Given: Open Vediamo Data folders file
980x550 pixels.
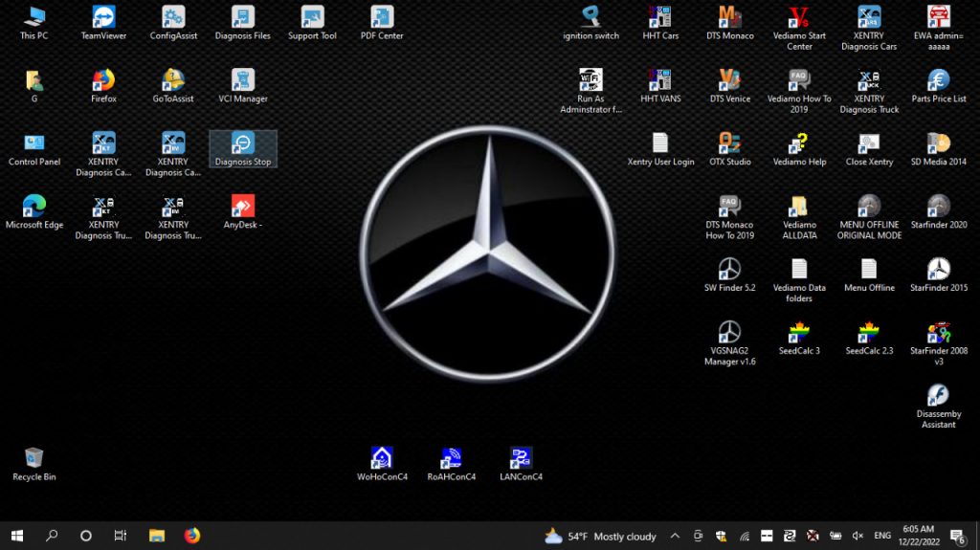Looking at the screenshot, I should [799, 280].
